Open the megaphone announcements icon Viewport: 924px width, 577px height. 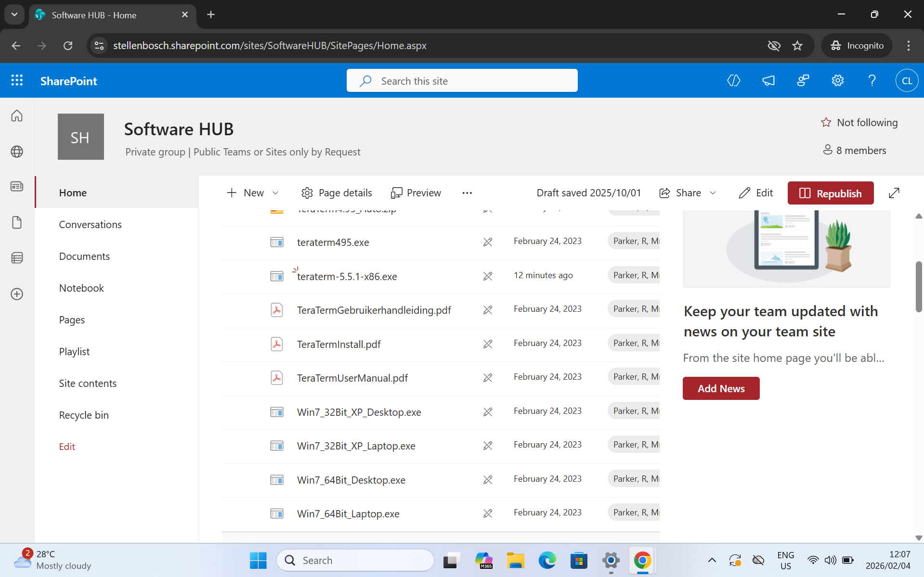768,80
